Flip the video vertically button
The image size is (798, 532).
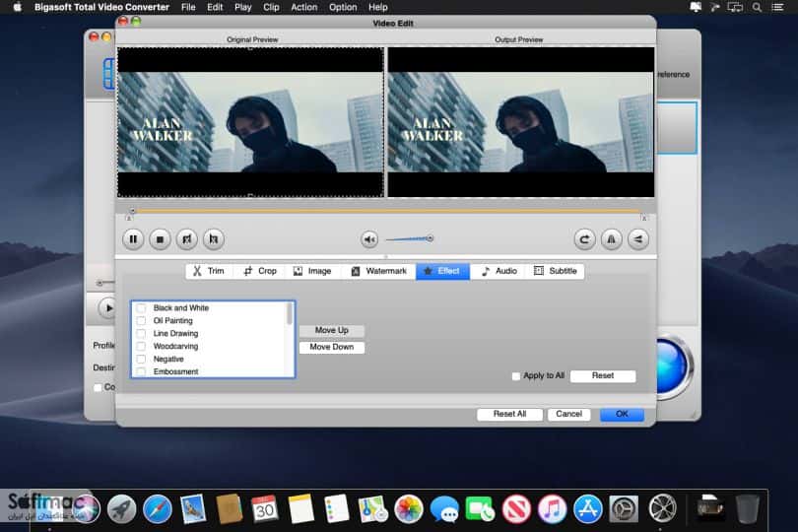point(638,239)
